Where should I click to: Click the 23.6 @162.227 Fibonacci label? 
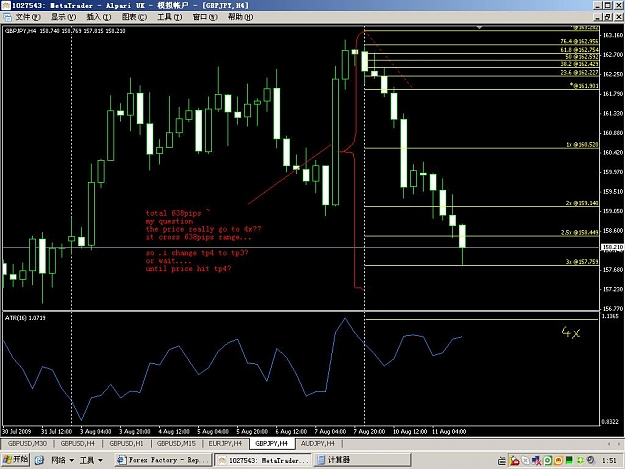coord(580,73)
